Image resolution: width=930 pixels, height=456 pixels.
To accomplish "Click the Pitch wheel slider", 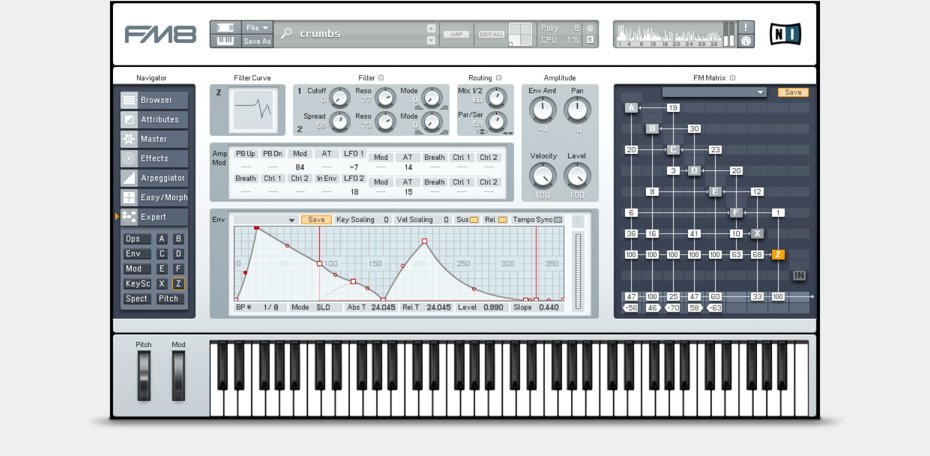I will click(144, 376).
